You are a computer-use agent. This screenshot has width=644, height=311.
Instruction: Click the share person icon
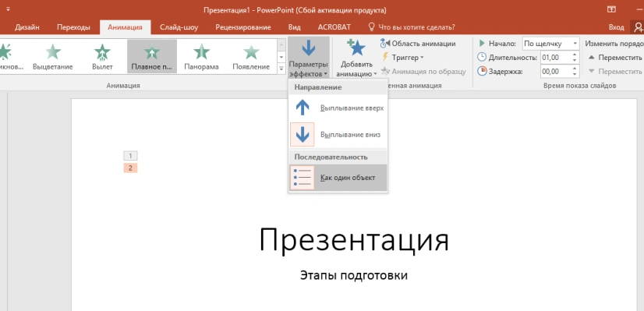[x=638, y=27]
